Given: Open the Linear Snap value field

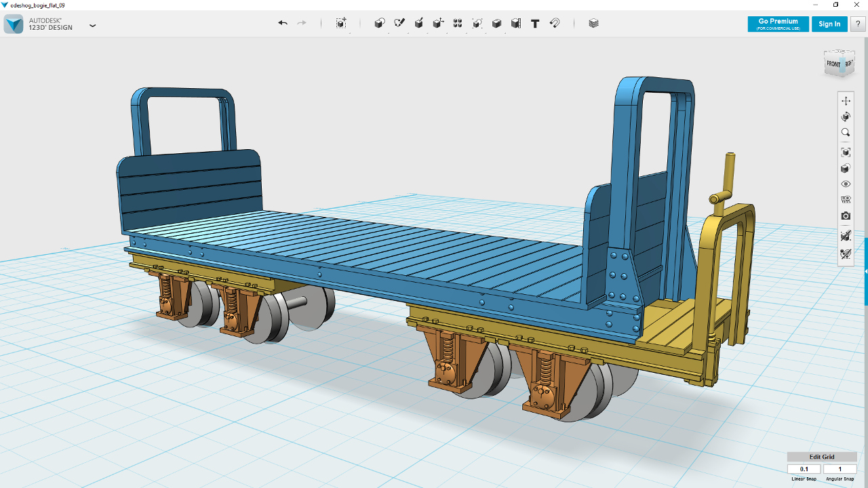Looking at the screenshot, I should pos(804,469).
